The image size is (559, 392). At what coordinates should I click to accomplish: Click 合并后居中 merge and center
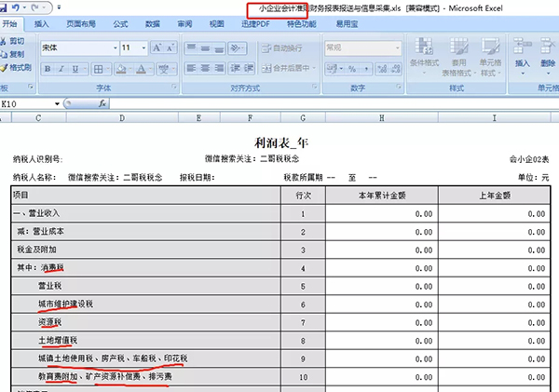coord(286,68)
